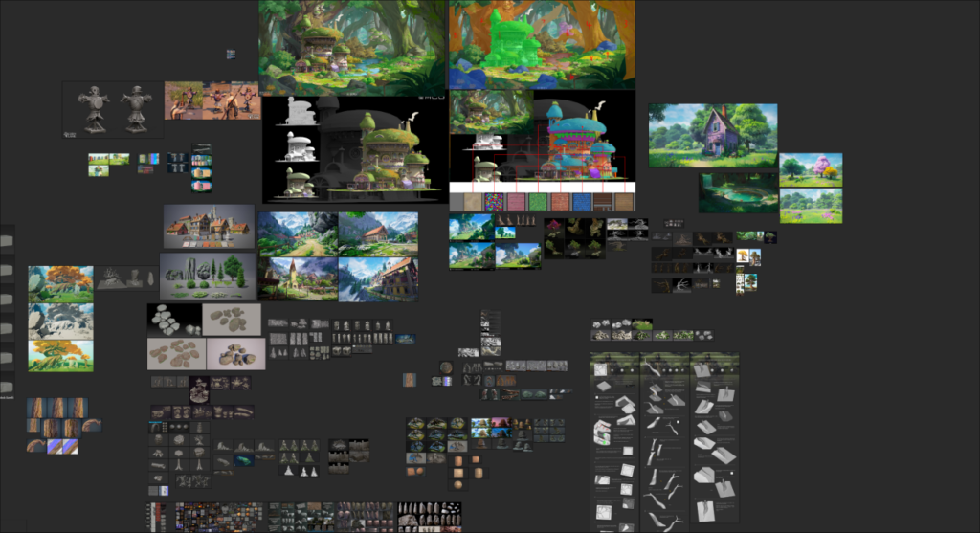Click the green texture swatch in the strip
This screenshot has height=533, width=980.
click(x=538, y=202)
